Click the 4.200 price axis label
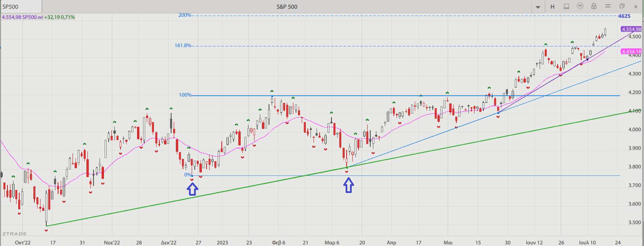The width and height of the screenshot is (644, 246). click(635, 92)
